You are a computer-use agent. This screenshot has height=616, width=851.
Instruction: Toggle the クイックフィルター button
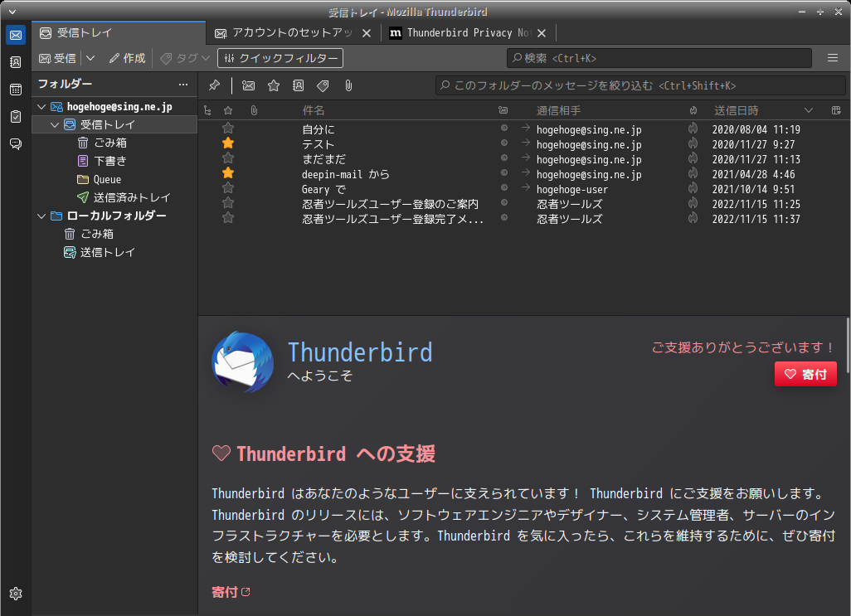pyautogui.click(x=280, y=58)
